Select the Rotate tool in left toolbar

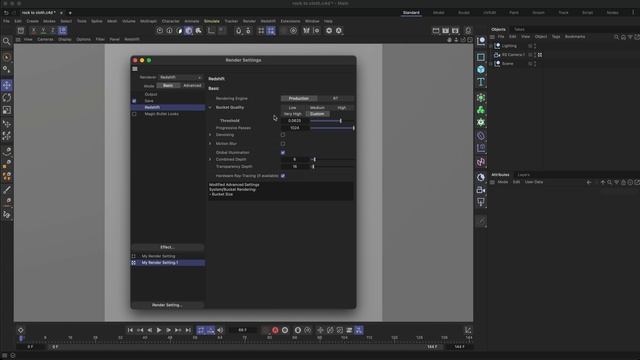point(7,98)
